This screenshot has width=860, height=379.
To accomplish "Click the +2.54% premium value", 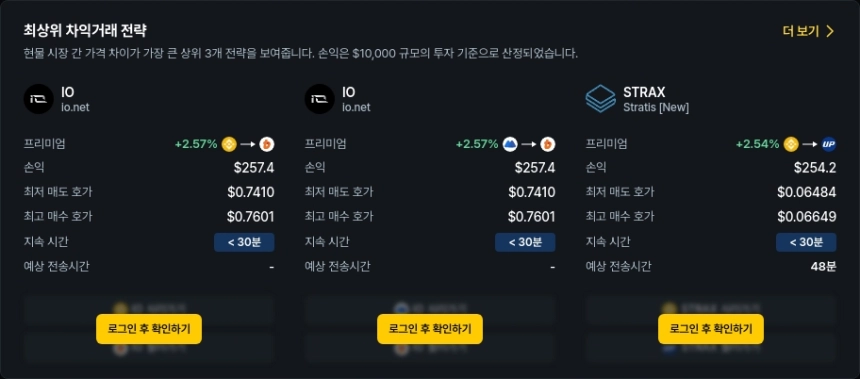I will [x=757, y=144].
